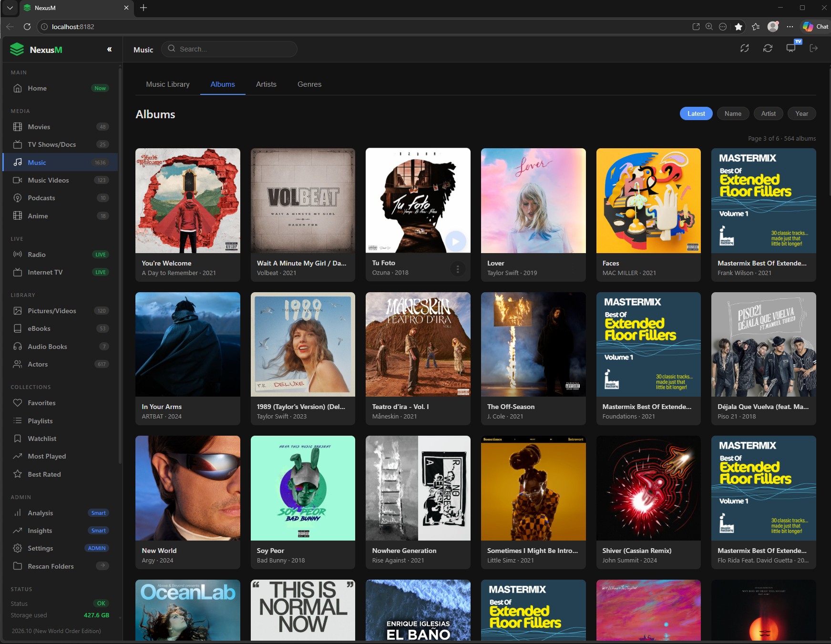This screenshot has height=644, width=831.
Task: Enable the Latest sorting option
Action: click(696, 113)
